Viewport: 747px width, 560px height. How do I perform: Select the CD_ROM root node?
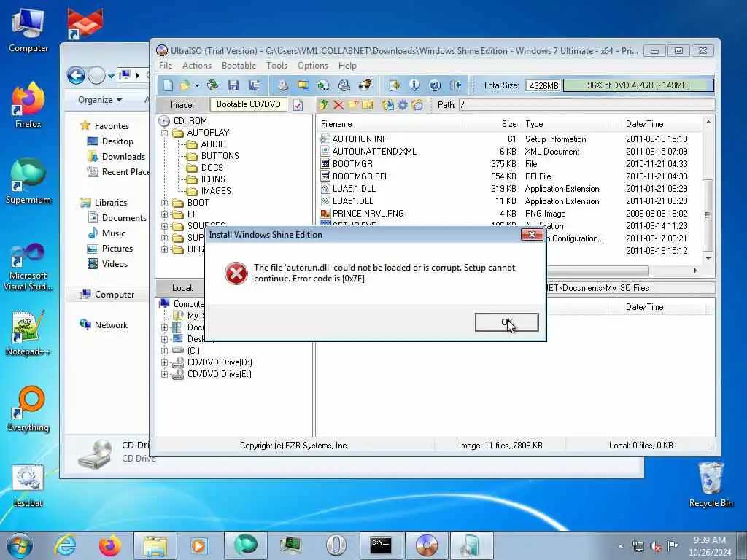pyautogui.click(x=190, y=121)
